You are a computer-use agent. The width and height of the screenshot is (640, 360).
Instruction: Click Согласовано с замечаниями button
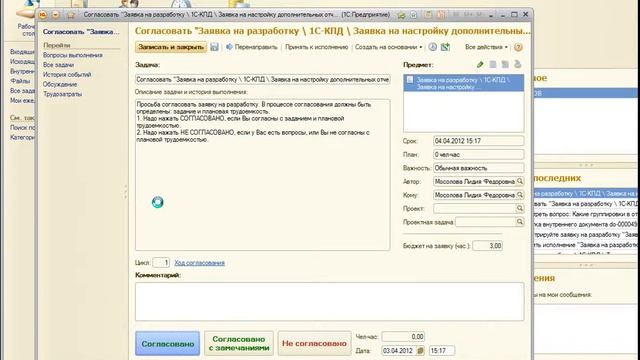(239, 344)
